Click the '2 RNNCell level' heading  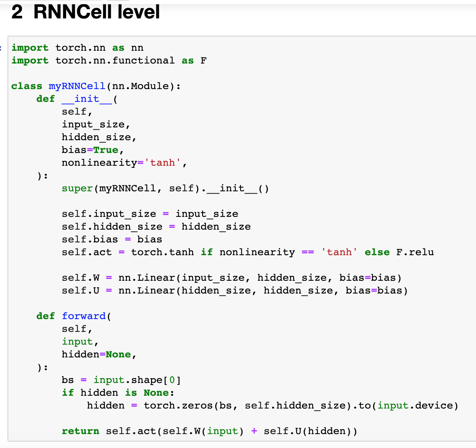[x=85, y=12]
